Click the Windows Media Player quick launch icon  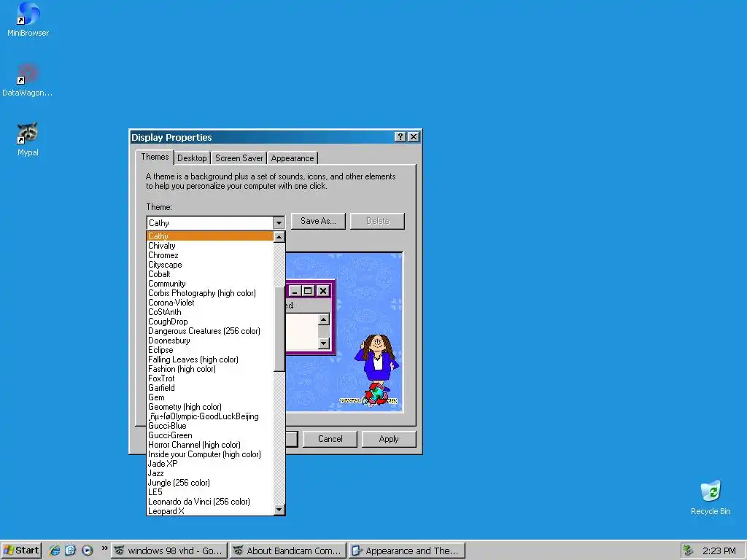coord(88,551)
